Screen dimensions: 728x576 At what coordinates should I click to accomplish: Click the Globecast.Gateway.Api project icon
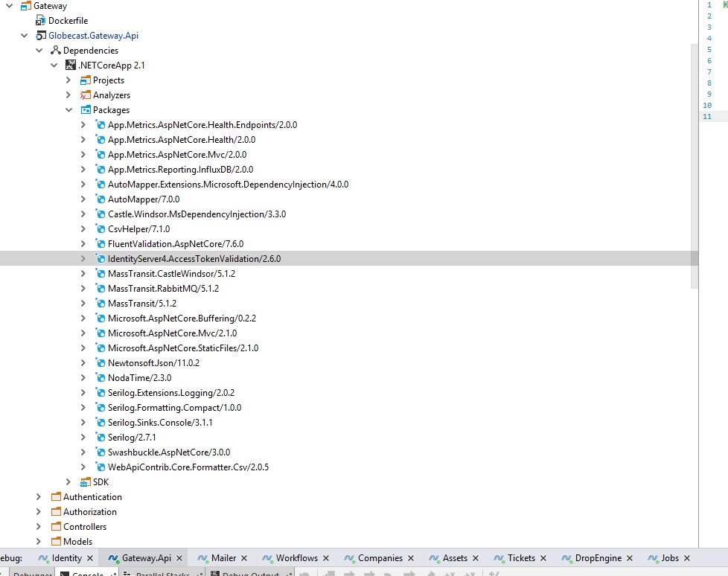pyautogui.click(x=41, y=36)
